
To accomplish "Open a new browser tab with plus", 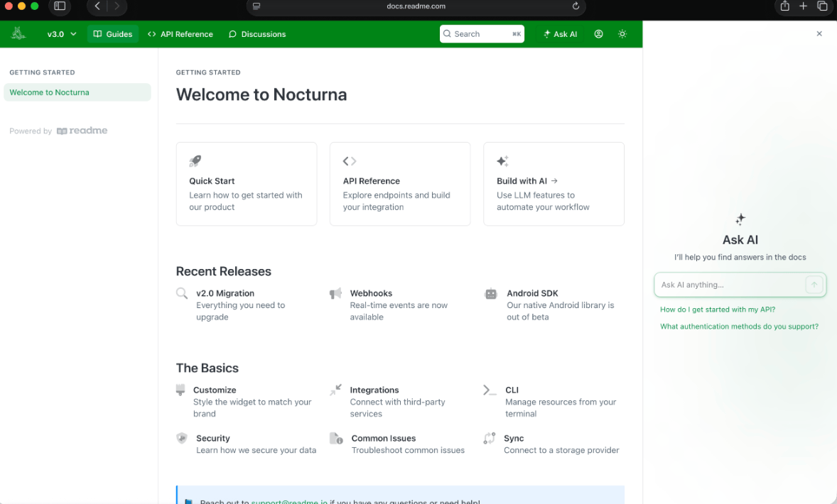I will point(804,6).
